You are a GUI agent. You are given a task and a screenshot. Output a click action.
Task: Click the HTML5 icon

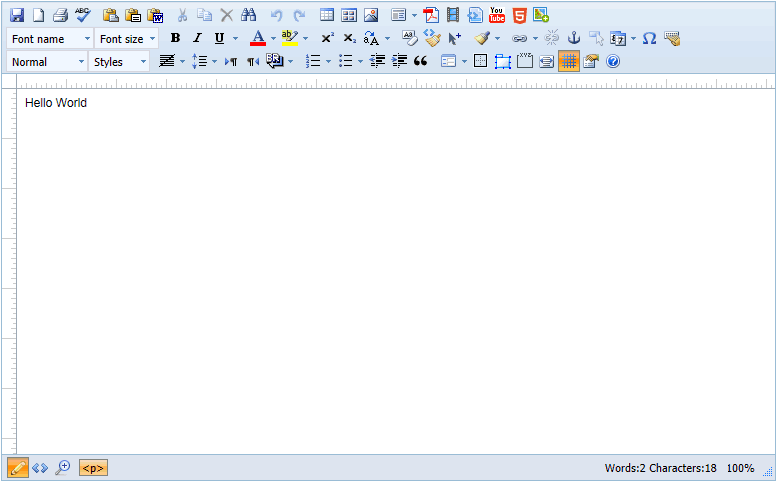click(x=519, y=15)
